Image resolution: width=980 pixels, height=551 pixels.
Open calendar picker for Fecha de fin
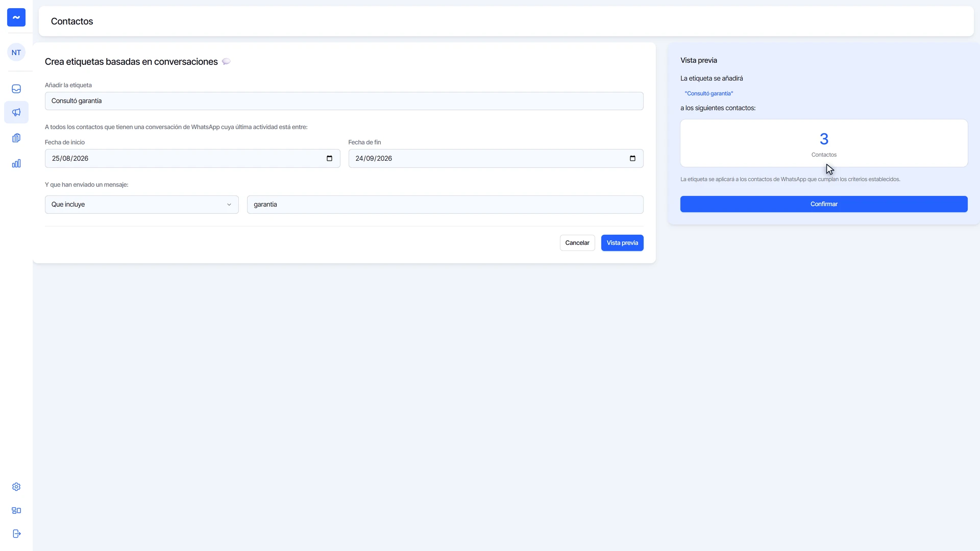click(x=632, y=158)
